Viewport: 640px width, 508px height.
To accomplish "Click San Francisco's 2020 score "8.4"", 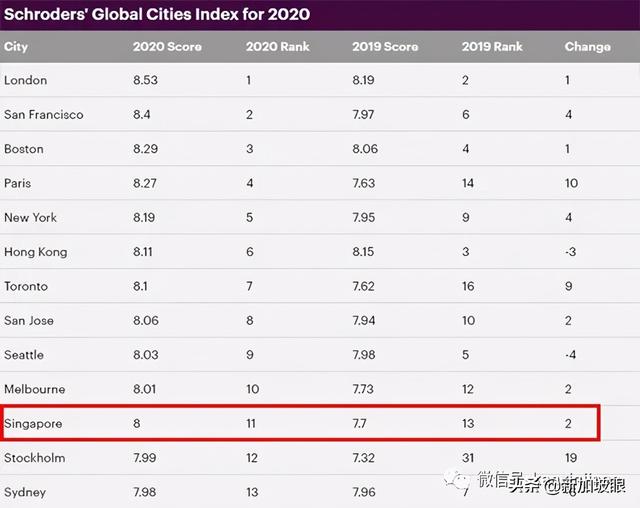I will [142, 115].
